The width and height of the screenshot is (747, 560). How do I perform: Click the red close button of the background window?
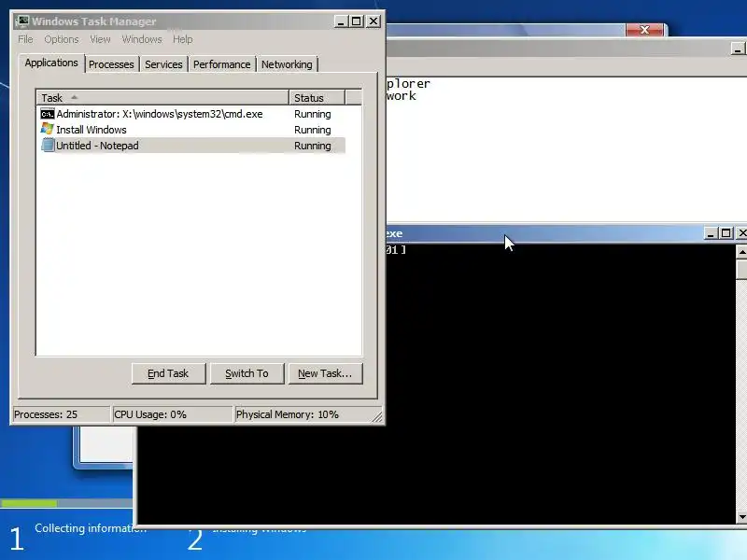coord(644,30)
